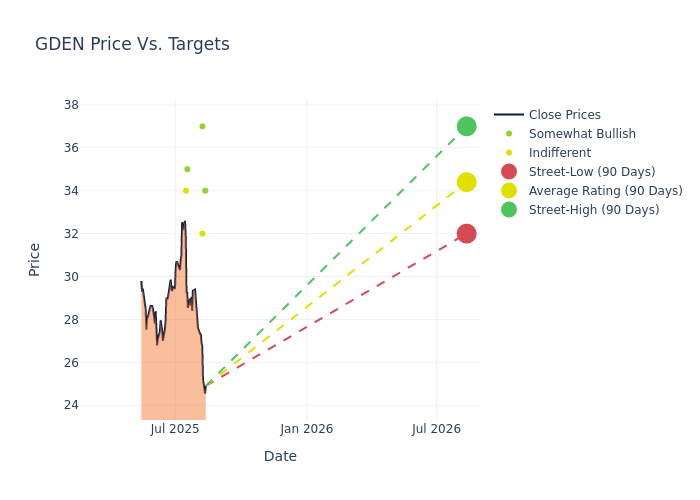Click the green Street-High legend circle icon
Image resolution: width=700 pixels, height=500 pixels.
(509, 210)
